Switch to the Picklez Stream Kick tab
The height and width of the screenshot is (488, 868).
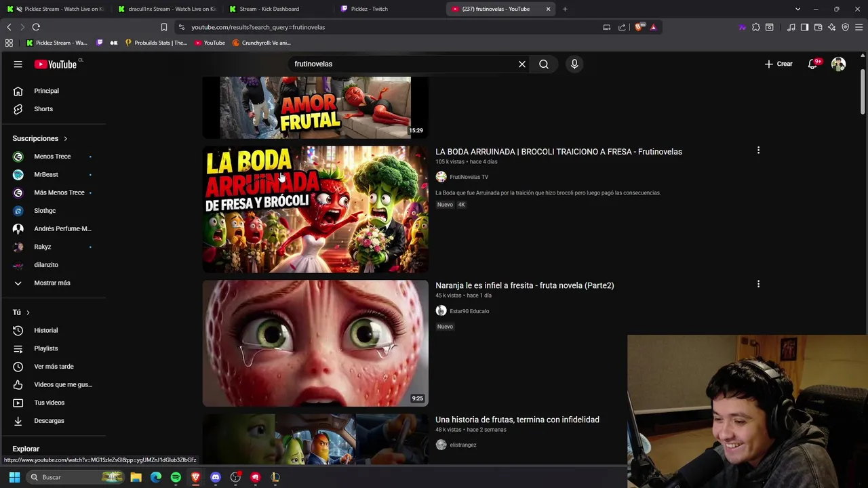(x=55, y=9)
